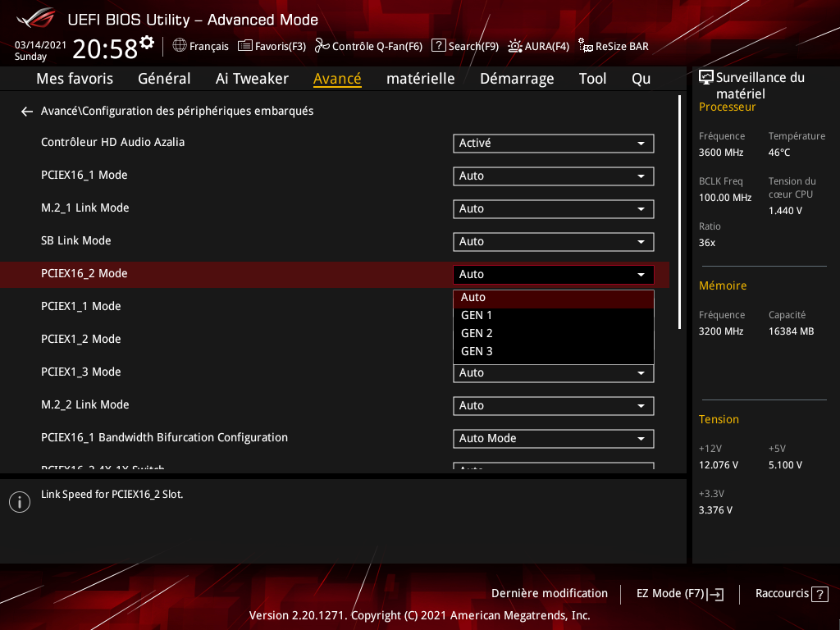The width and height of the screenshot is (840, 630).
Task: Toggle the ReSize BAR icon
Action: [x=586, y=46]
